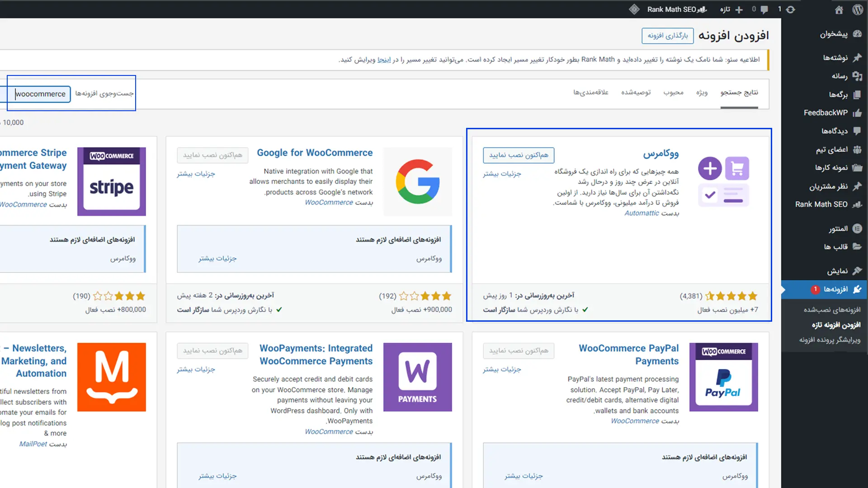
Task: Open updates via the refresh icon
Action: pyautogui.click(x=790, y=9)
